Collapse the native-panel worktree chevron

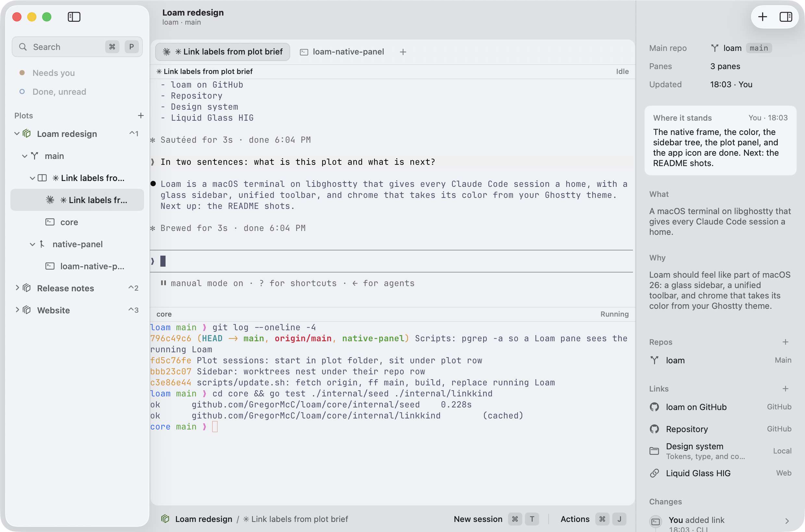click(x=32, y=244)
